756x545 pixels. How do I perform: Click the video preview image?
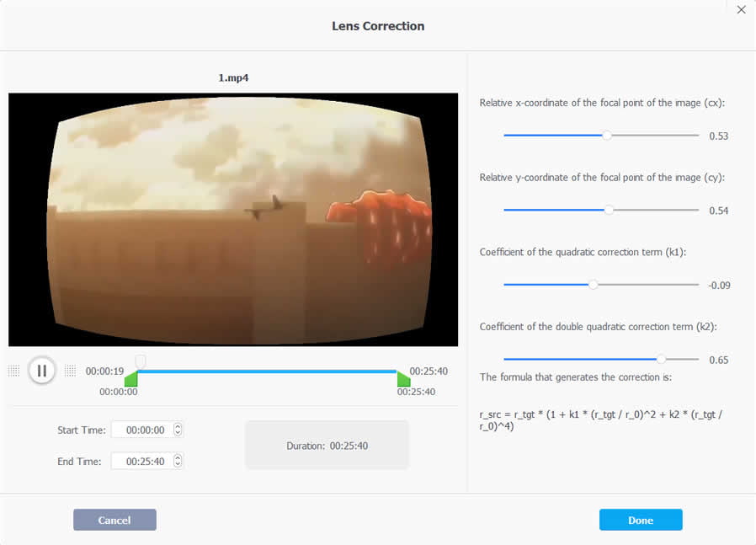click(233, 219)
